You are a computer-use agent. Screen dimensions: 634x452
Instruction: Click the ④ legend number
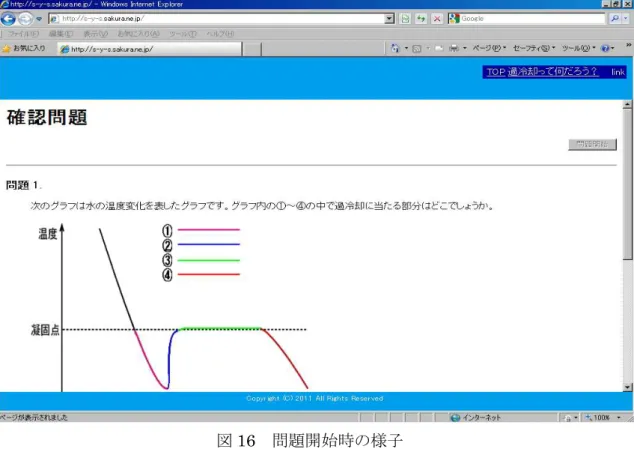(167, 275)
